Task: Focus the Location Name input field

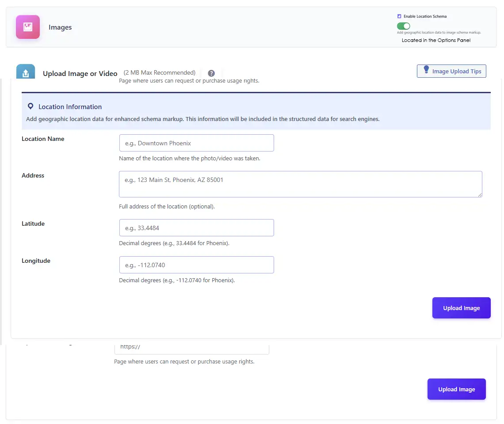Action: 196,143
